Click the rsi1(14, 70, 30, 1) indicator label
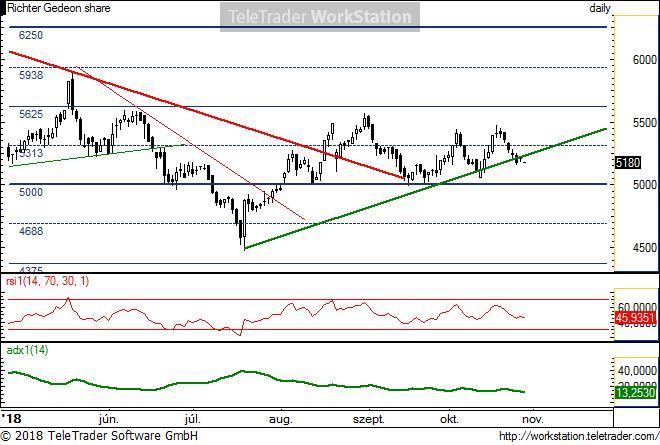This screenshot has width=660, height=445. click(48, 281)
